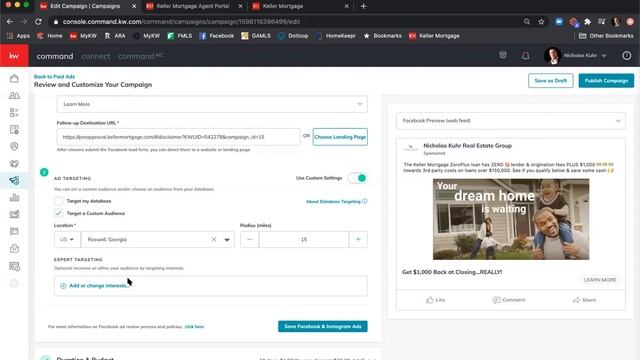Open Facebook bookmark in bookmarks bar
This screenshot has width=640, height=360.
[x=217, y=36]
